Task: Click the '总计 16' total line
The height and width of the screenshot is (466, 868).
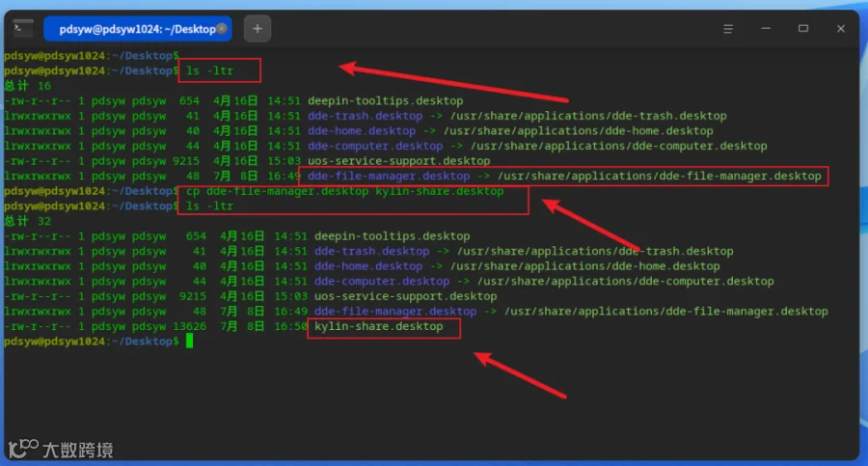Action: click(27, 86)
